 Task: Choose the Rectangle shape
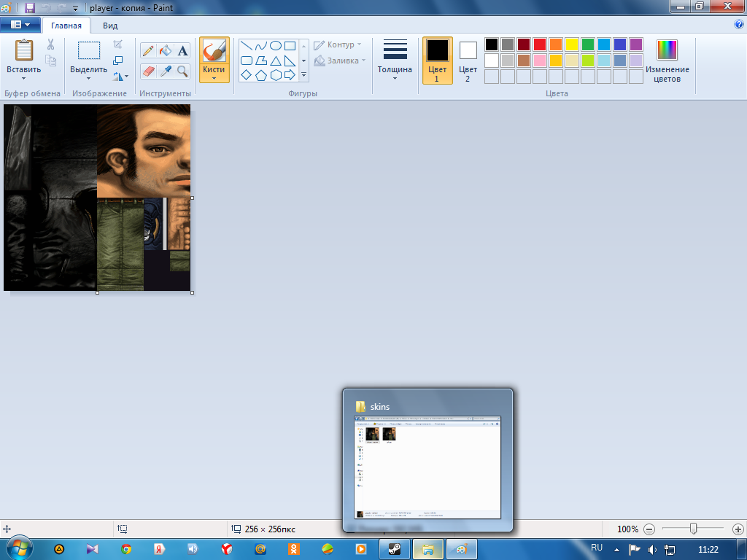tap(290, 46)
